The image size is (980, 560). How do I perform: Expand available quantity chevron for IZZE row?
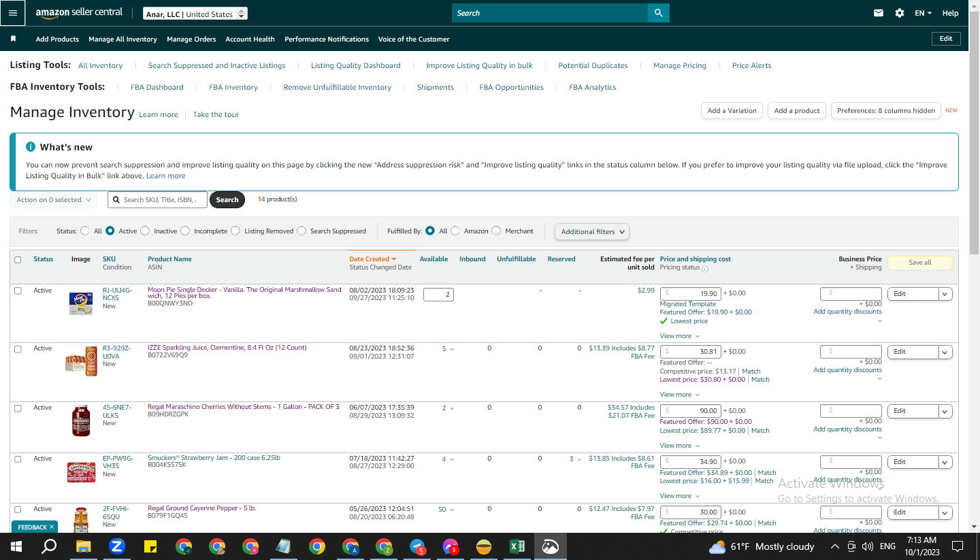451,349
